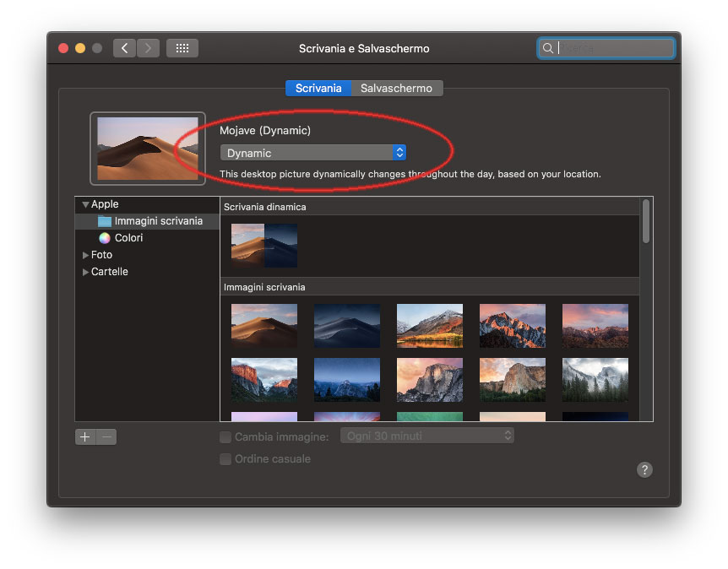The image size is (728, 569).
Task: Click the Scrivania dinamica section header
Action: (430, 207)
